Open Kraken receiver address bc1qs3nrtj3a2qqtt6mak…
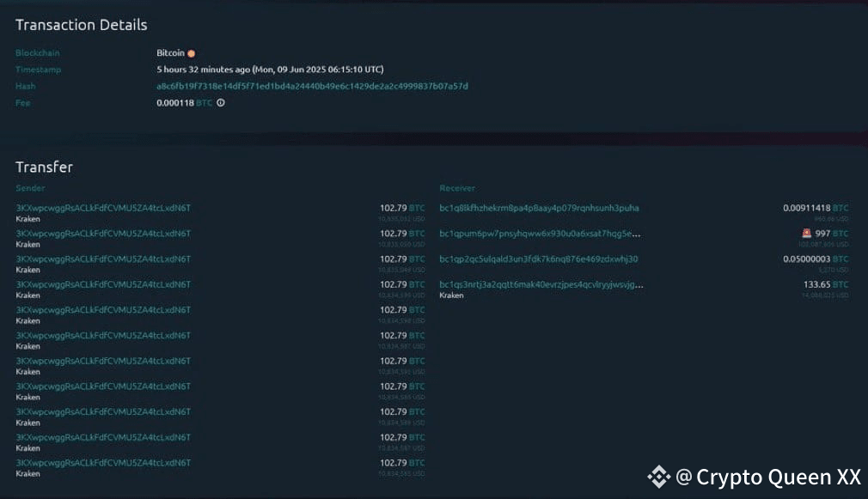Screen dimensions: 868x499 coord(541,285)
